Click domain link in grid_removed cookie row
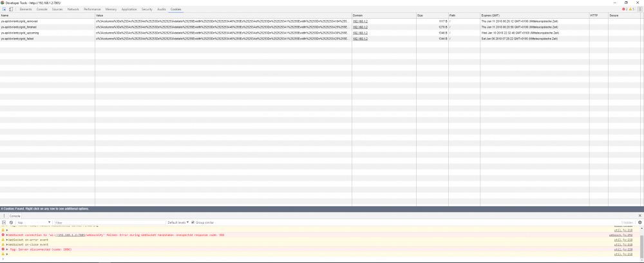The width and height of the screenshot is (644, 263). click(x=360, y=21)
